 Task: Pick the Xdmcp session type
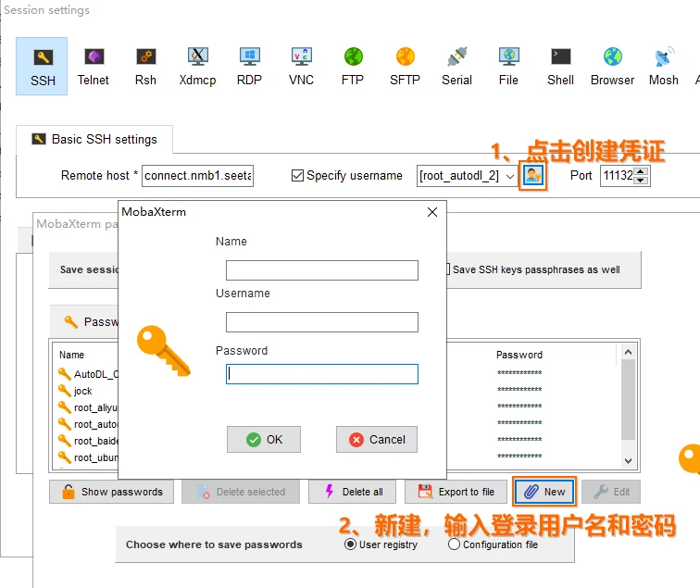pyautogui.click(x=197, y=66)
